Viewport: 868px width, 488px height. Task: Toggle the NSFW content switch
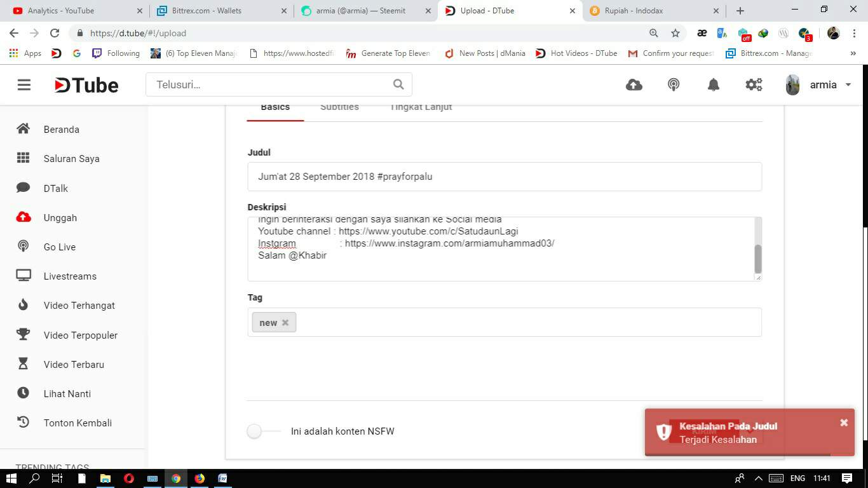click(x=263, y=431)
